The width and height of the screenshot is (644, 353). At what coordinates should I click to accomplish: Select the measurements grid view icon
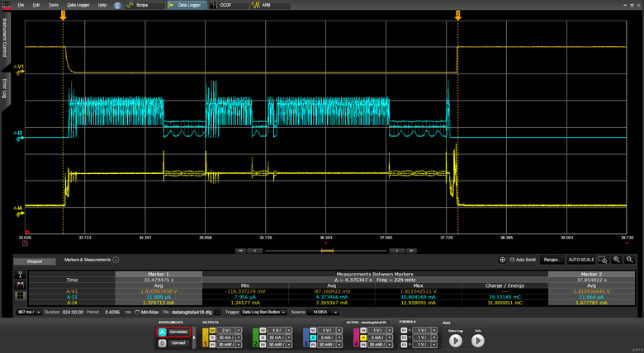tap(20, 295)
